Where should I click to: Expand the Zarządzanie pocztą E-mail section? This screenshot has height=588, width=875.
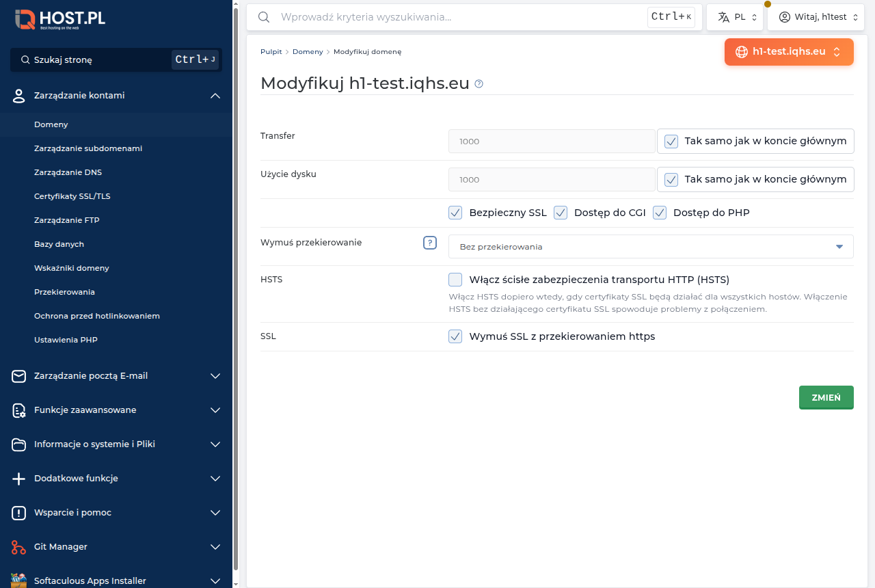tap(116, 376)
